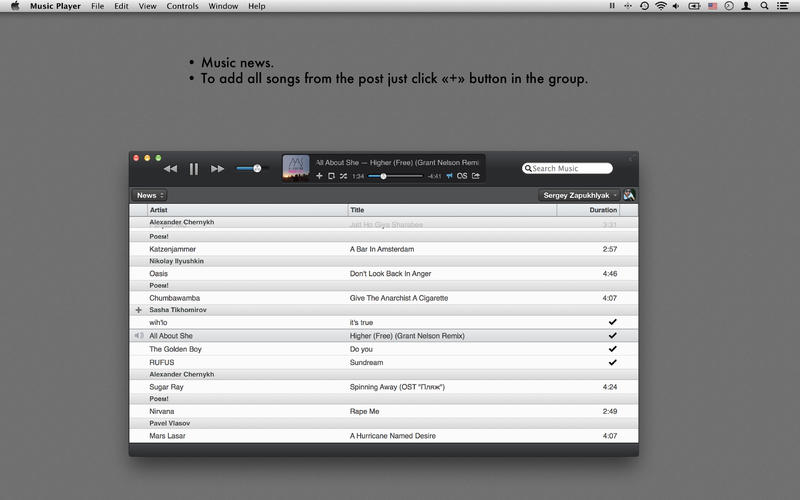Open user account menu bar icon
Image resolution: width=800 pixels, height=500 pixels.
[746, 6]
